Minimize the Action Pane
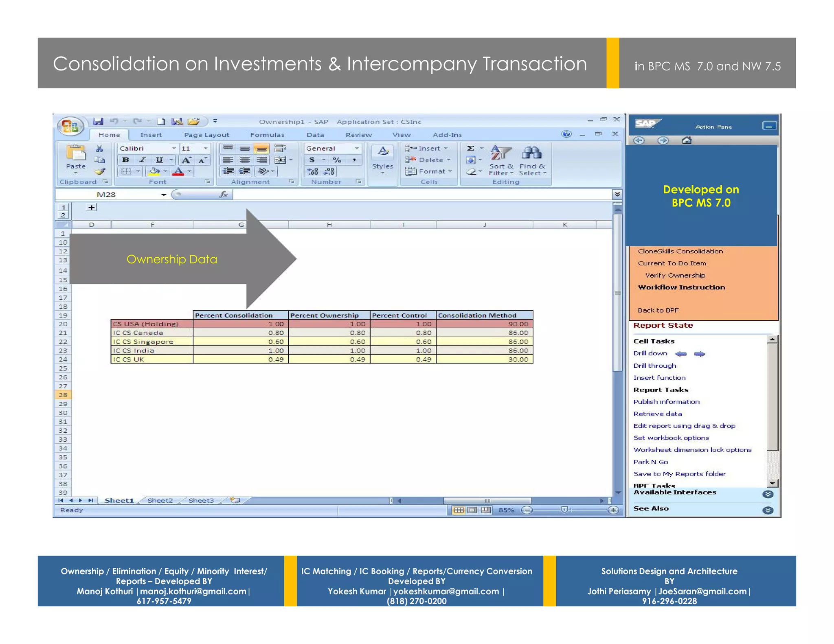Viewport: 834px width, 644px height. (769, 126)
